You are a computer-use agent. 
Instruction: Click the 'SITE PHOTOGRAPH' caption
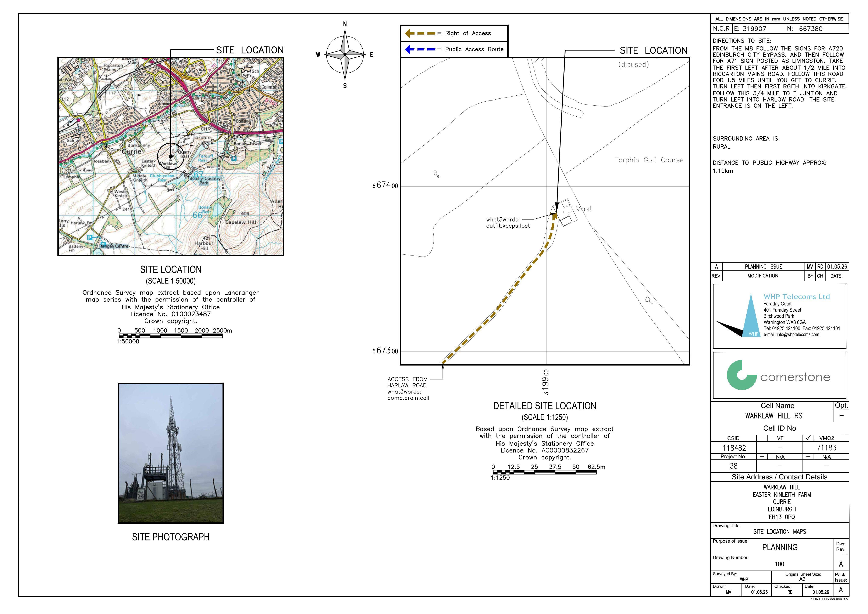[171, 537]
